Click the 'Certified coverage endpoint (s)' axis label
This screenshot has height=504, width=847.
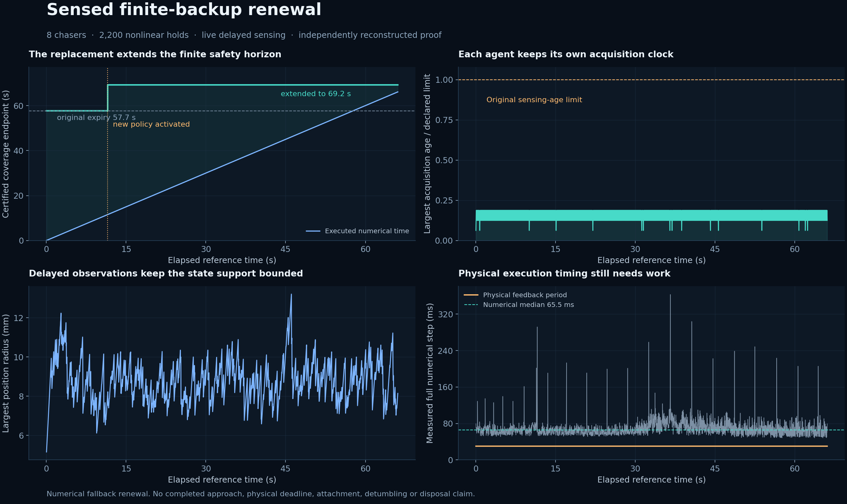click(x=6, y=154)
